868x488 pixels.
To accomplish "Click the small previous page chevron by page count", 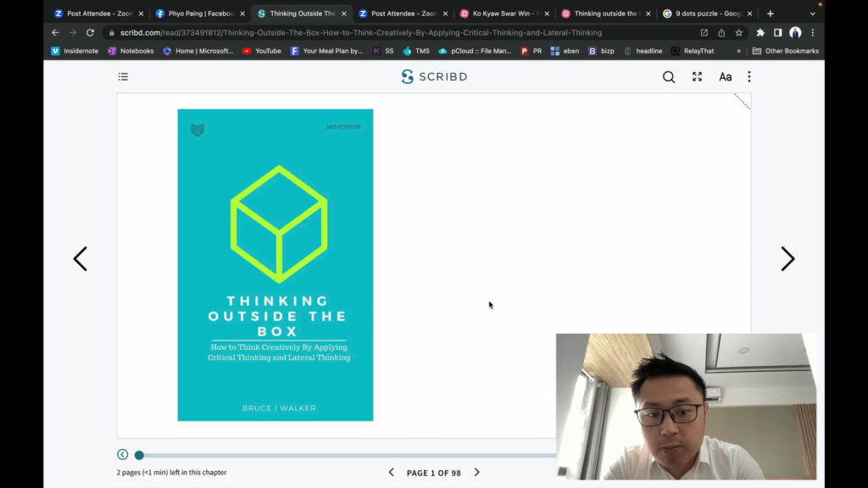I will point(392,473).
